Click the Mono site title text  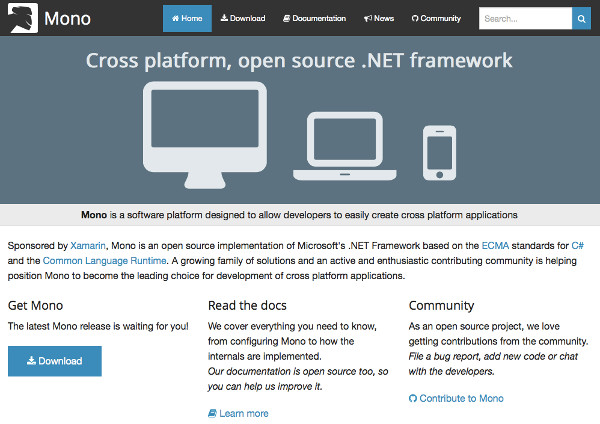point(67,18)
